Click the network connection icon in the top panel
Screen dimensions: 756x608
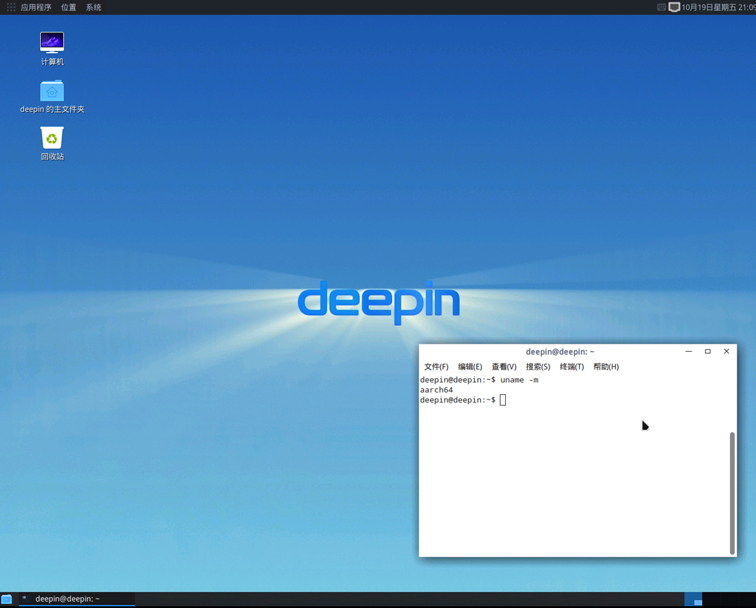tap(674, 7)
